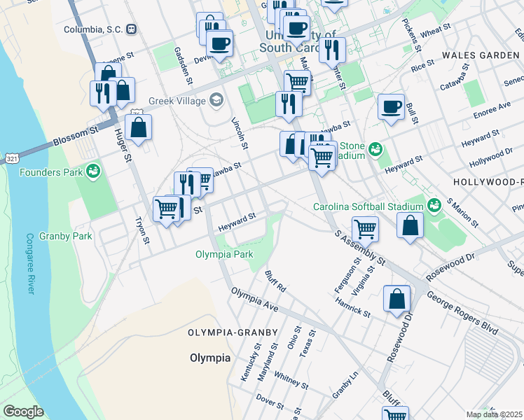Click the Carolina Softball Stadium icon
Image resolution: width=524 pixels, height=420 pixels.
pos(434,206)
